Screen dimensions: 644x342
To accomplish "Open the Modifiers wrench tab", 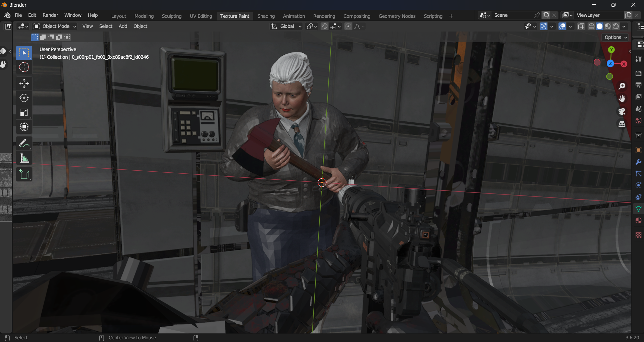I will 638,162.
